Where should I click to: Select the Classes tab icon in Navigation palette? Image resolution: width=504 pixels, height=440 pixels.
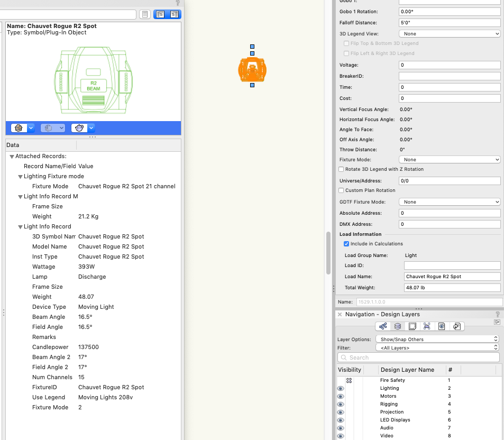[383, 326]
